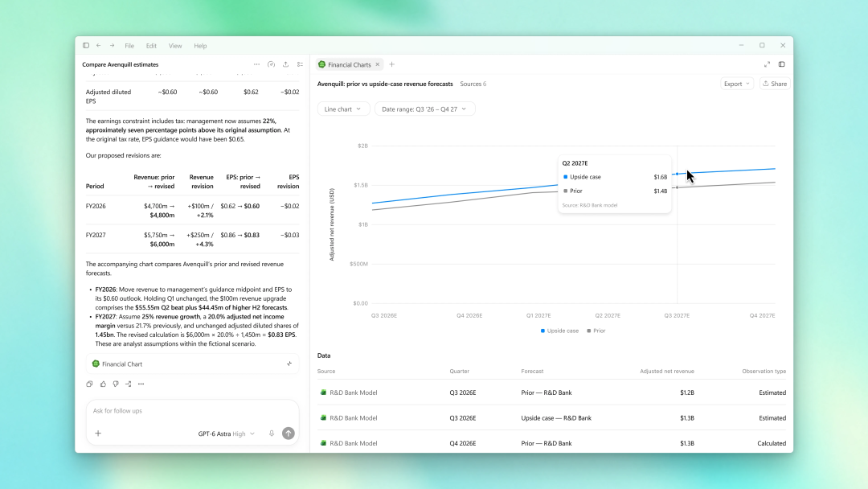Toggle the Upside case legend entry
Screen dimensions: 868x489
click(559, 331)
